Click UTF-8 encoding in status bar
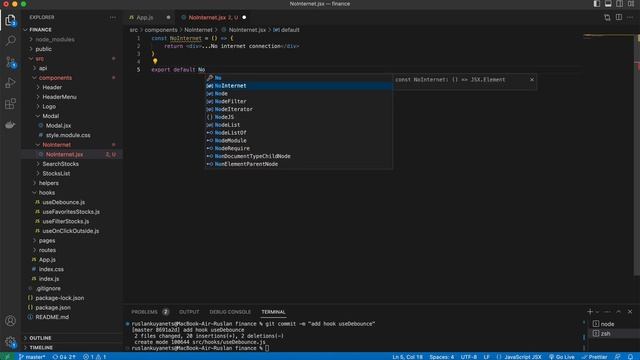Image resolution: width=640 pixels, height=360 pixels. [469, 357]
